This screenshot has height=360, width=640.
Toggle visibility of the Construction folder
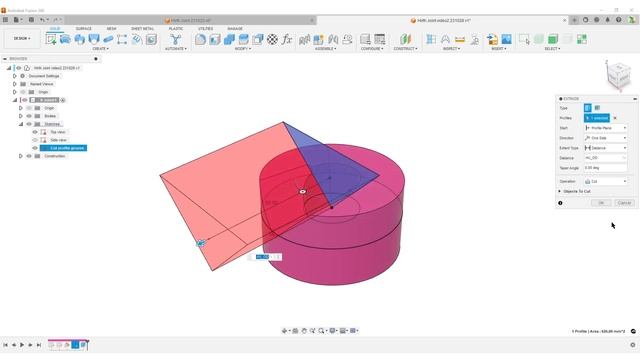click(29, 156)
